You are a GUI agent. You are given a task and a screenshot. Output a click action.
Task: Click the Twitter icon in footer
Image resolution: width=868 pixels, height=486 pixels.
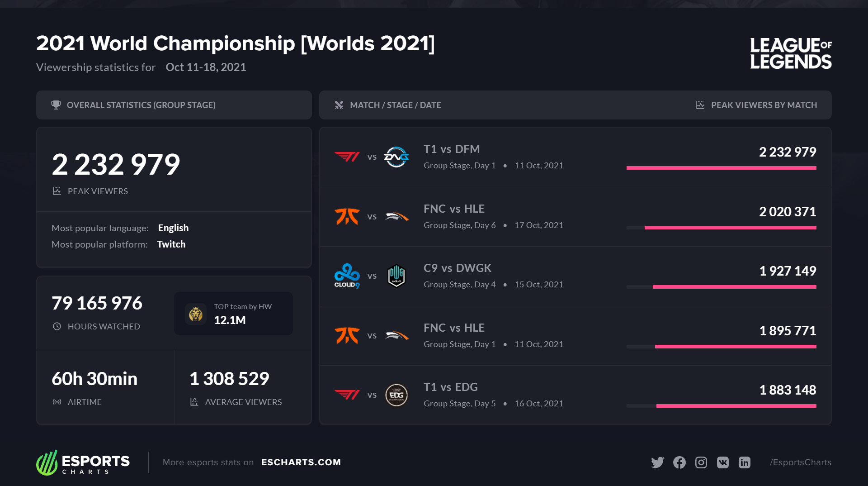point(657,462)
